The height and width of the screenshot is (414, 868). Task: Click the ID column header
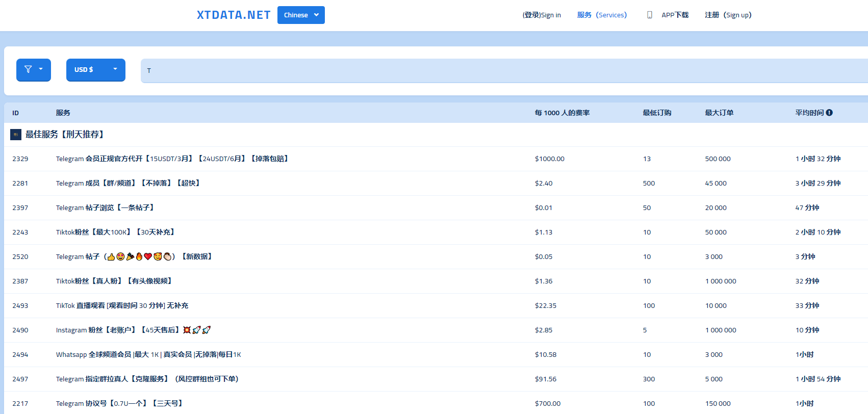(16, 113)
